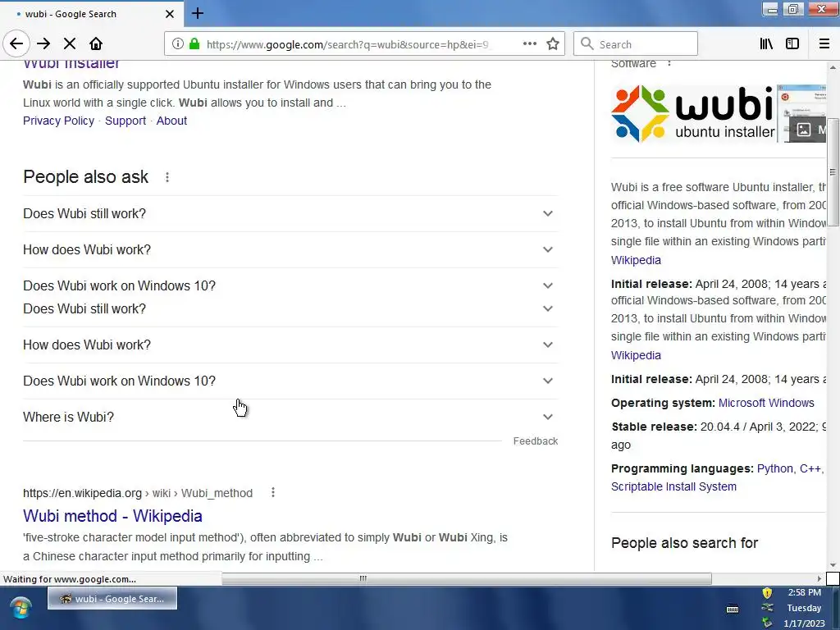Expand first 'Does Wubi work on Windows 10?' question

(x=290, y=285)
